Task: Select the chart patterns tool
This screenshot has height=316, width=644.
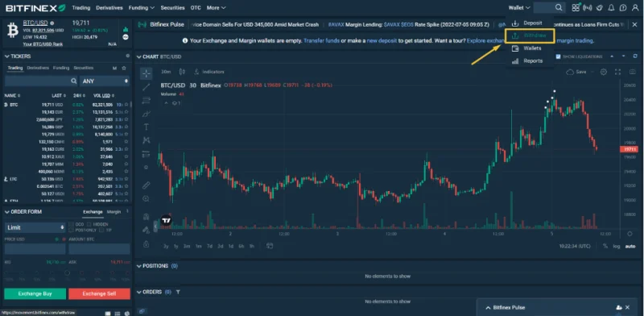Action: [x=147, y=140]
